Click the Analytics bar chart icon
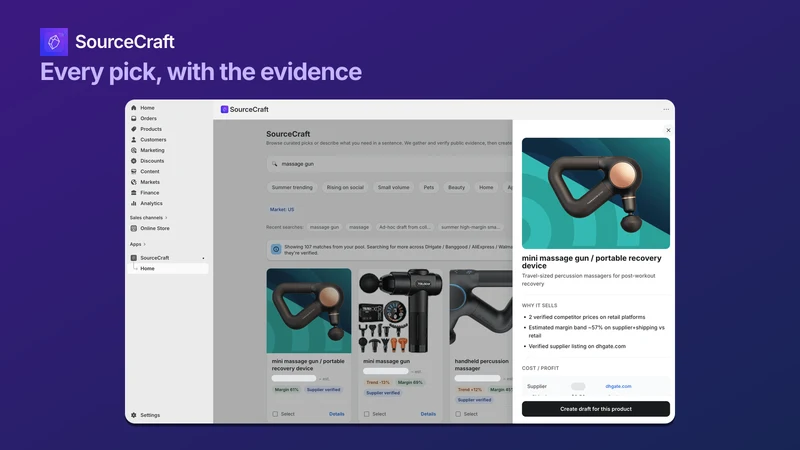 point(134,203)
